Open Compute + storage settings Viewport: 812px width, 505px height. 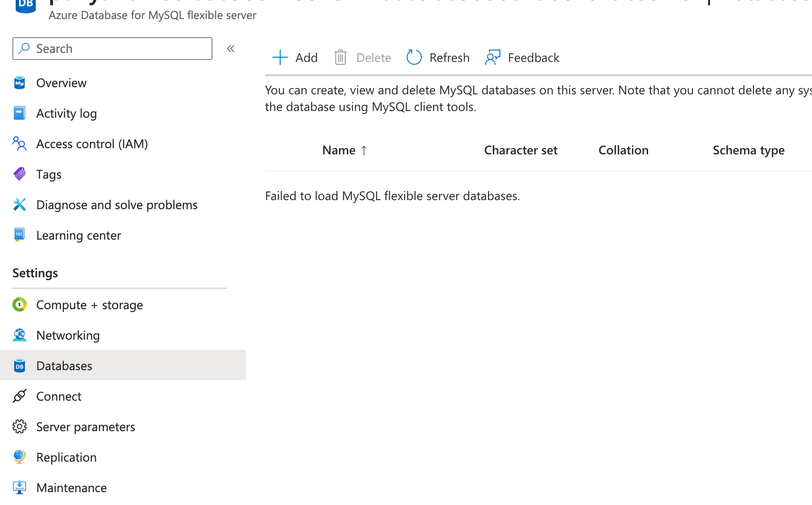pos(90,305)
